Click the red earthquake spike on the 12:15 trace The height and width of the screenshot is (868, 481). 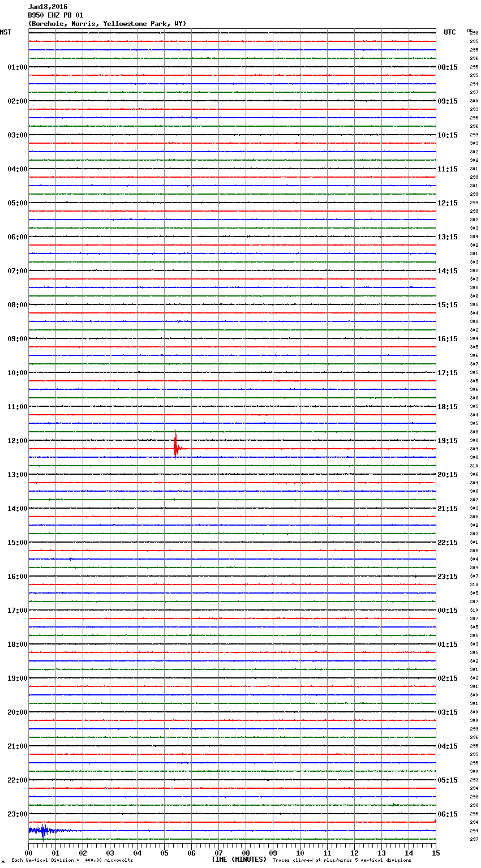177,445
